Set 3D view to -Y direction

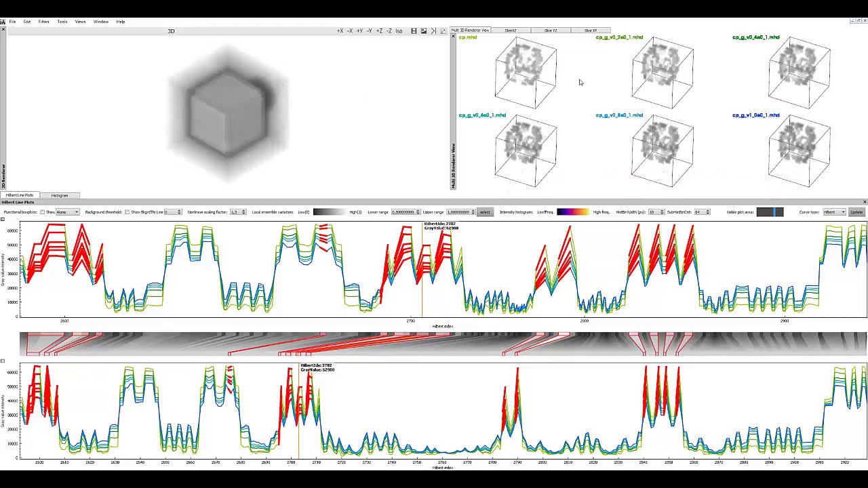click(370, 30)
